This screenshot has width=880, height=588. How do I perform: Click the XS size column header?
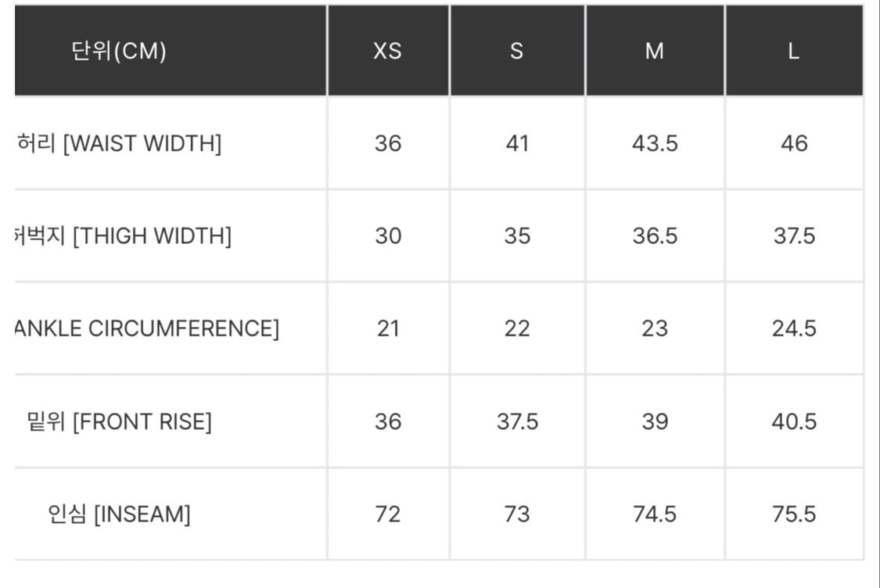click(x=387, y=52)
